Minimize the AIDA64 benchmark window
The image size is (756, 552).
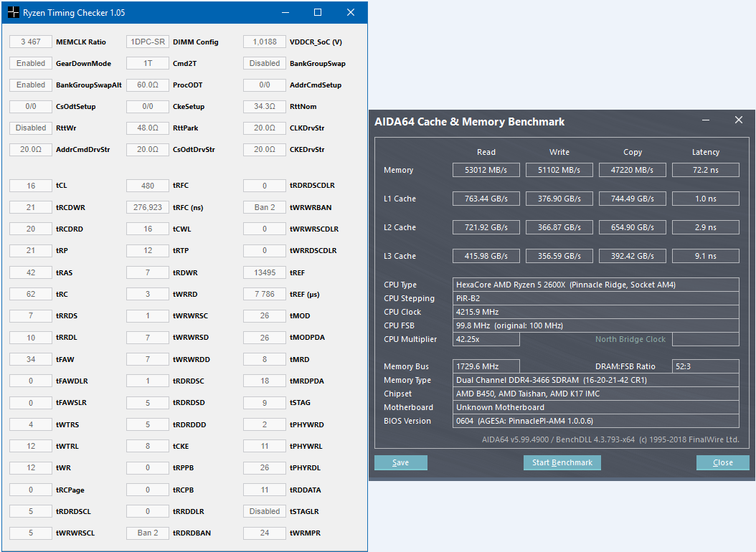click(x=706, y=120)
